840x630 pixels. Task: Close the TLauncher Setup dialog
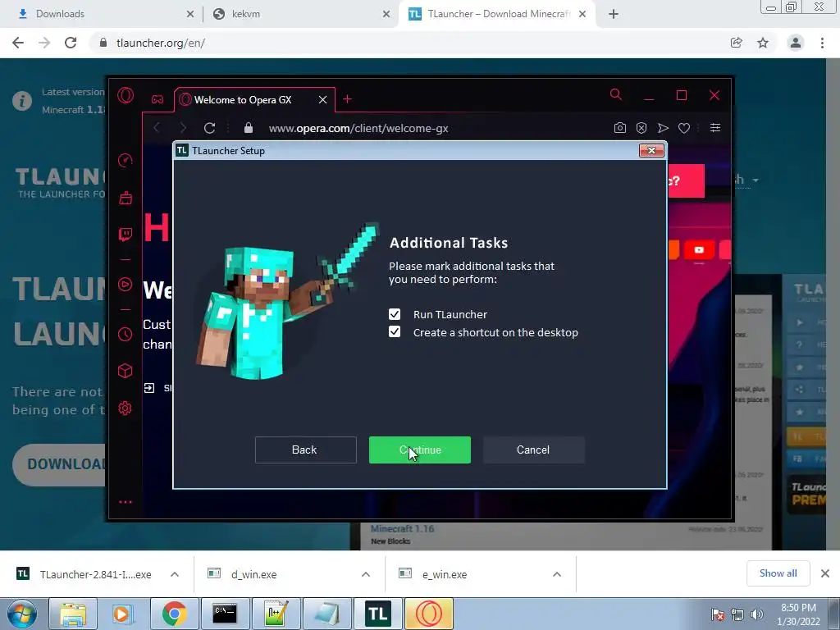[651, 151]
